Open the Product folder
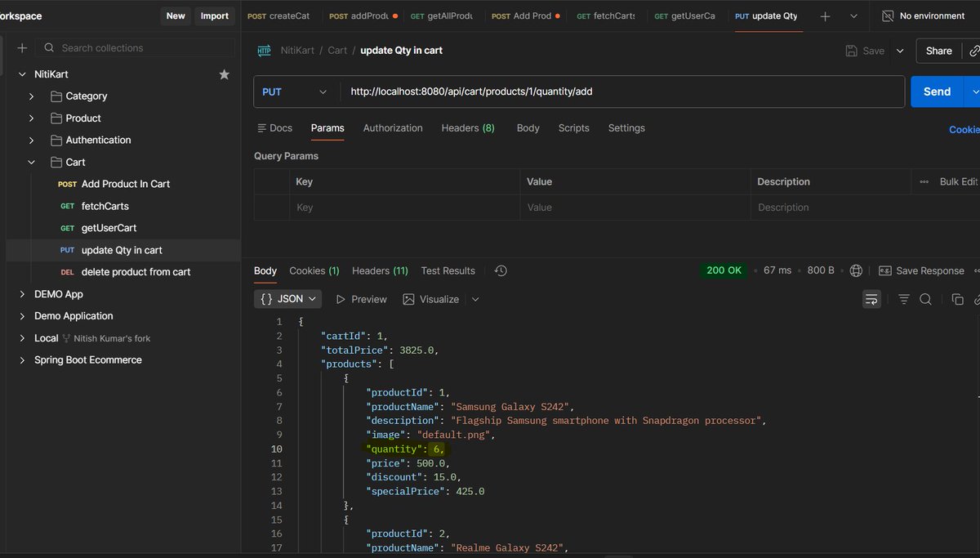The height and width of the screenshot is (558, 980). pos(75,118)
